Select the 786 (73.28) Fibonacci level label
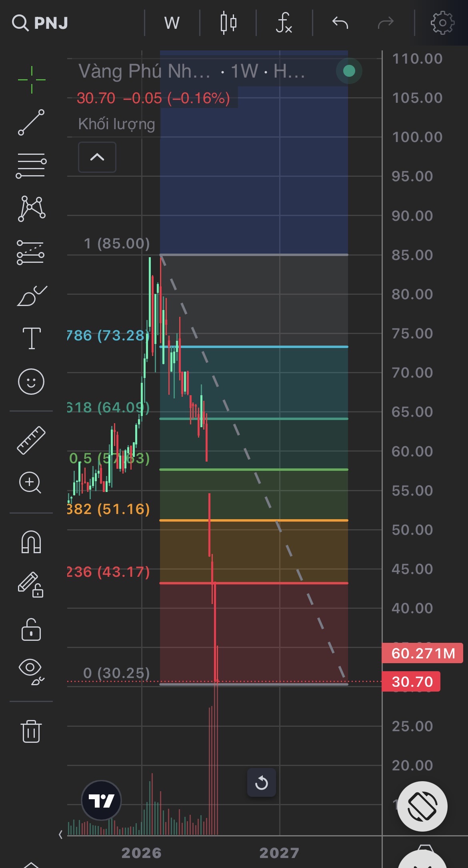 (x=108, y=335)
